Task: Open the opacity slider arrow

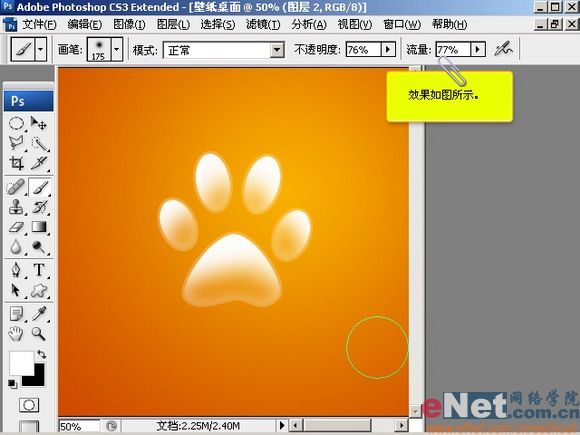Action: coord(388,49)
